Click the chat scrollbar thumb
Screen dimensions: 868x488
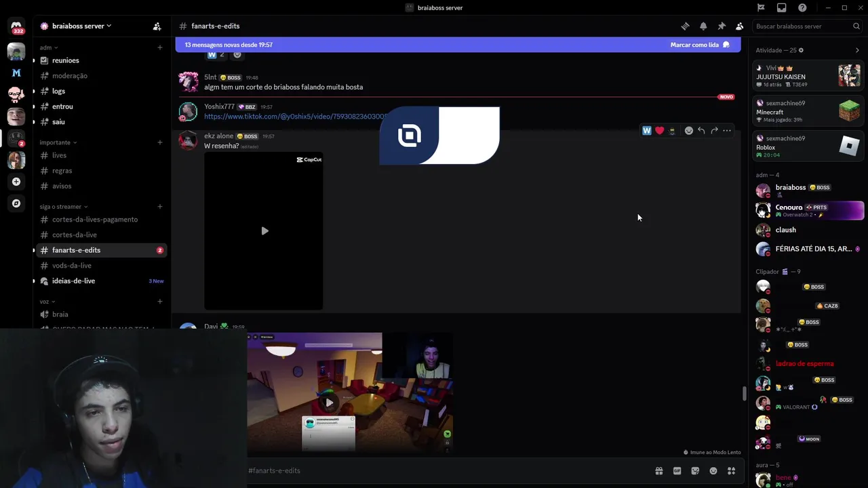[744, 393]
